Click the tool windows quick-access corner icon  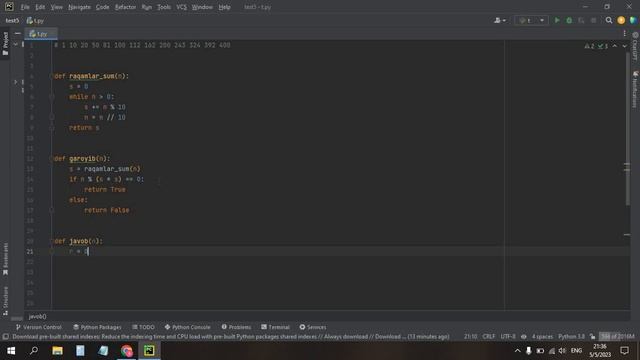[x=5, y=337]
